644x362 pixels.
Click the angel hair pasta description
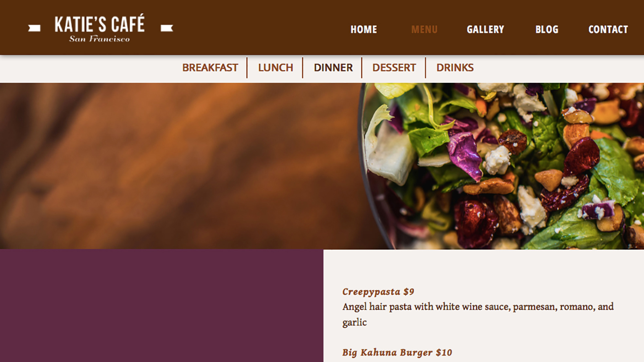[478, 314]
